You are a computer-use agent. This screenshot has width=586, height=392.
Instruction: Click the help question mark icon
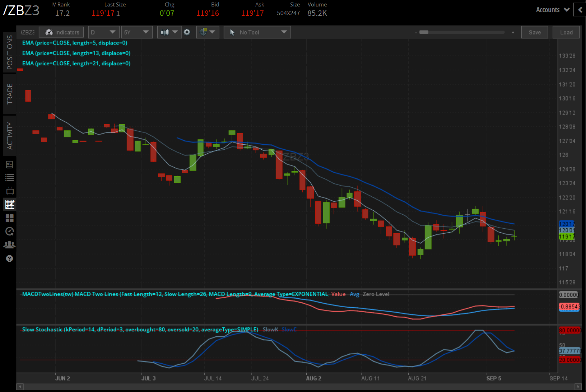tap(10, 258)
